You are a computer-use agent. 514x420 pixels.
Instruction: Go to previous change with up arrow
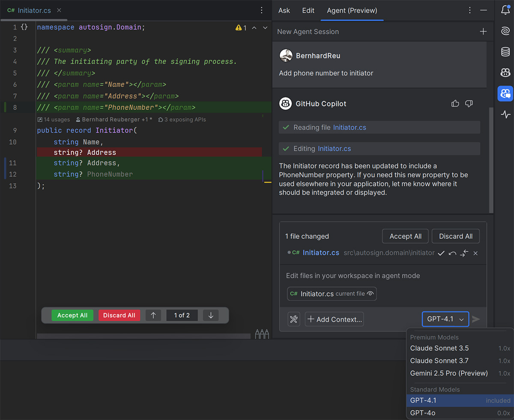[x=153, y=316]
